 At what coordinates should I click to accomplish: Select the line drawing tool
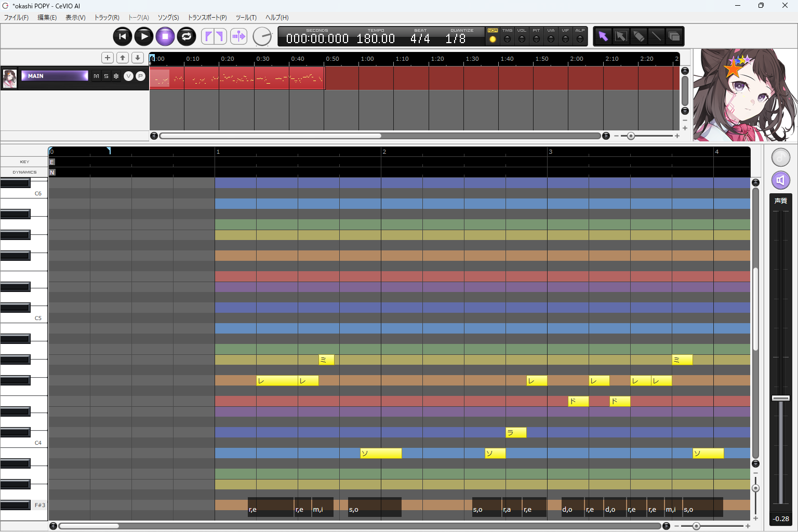(x=656, y=36)
